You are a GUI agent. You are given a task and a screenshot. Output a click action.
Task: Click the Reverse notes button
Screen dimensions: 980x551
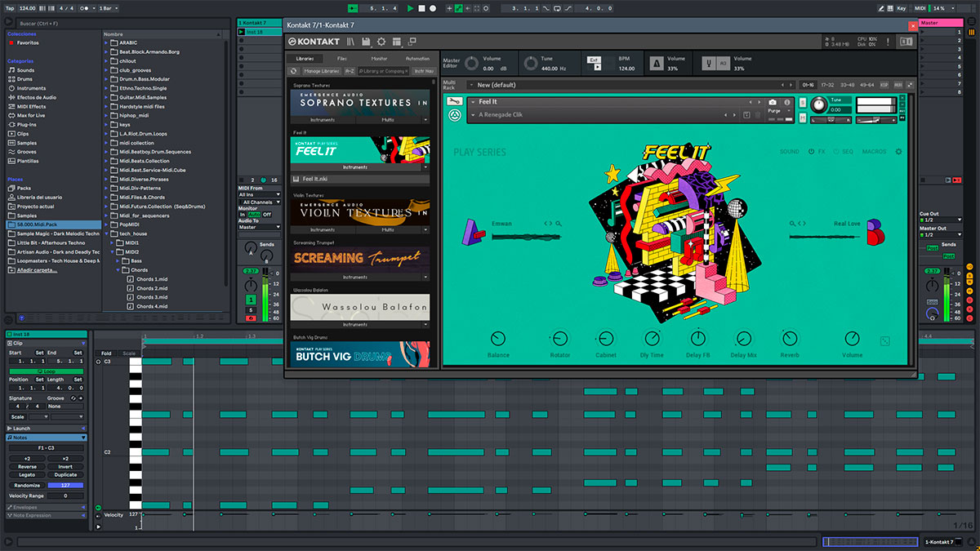tap(27, 466)
